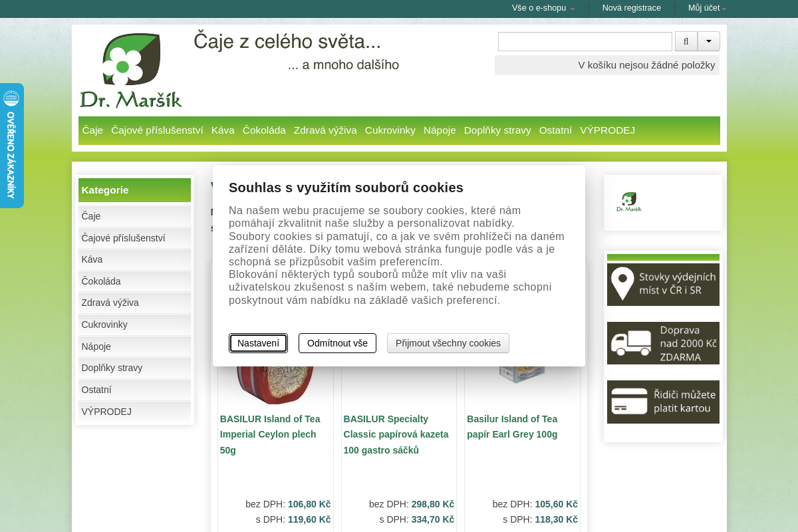Click the price '105,60 Kč' without DPH
Image resolution: width=798 pixels, height=532 pixels.
[557, 504]
